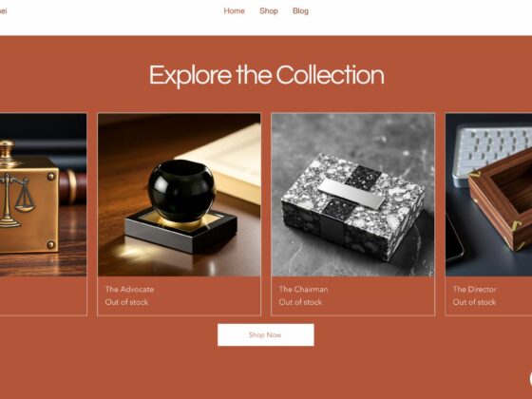532x399 pixels.
Task: Click the Shop Now button
Action: [266, 334]
